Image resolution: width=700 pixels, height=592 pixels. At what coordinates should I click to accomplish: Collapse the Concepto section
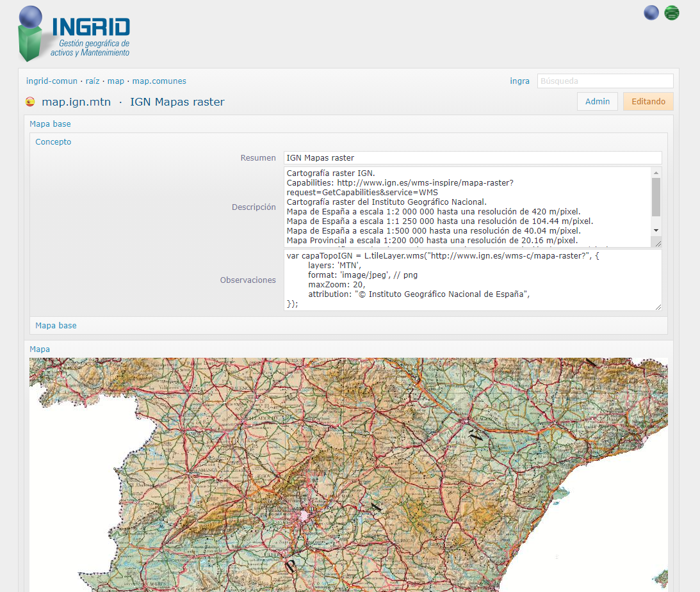pos(53,142)
